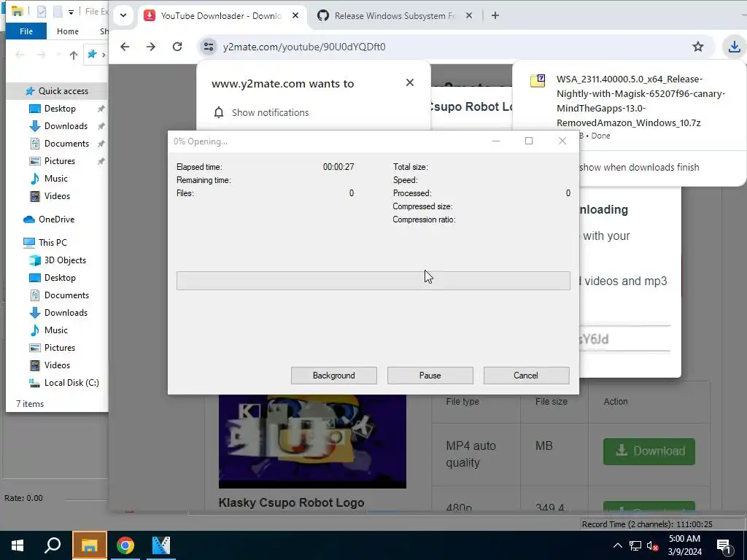747x560 pixels.
Task: Open Windows taskbar search
Action: (53, 545)
